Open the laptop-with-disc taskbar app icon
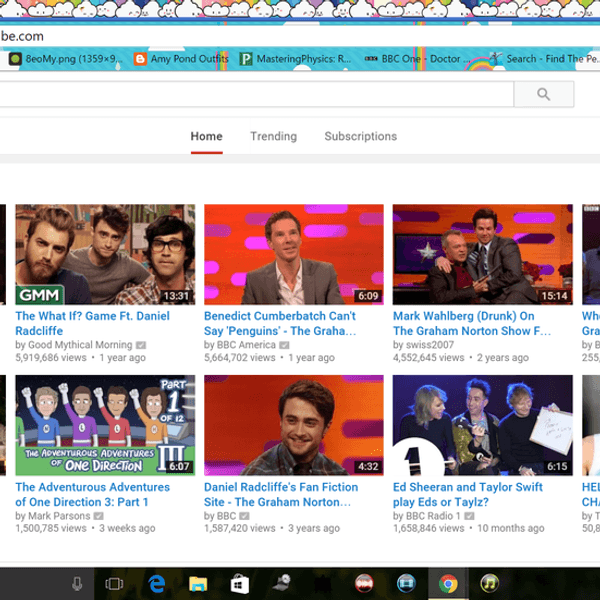This screenshot has width=600, height=600. coord(282,584)
